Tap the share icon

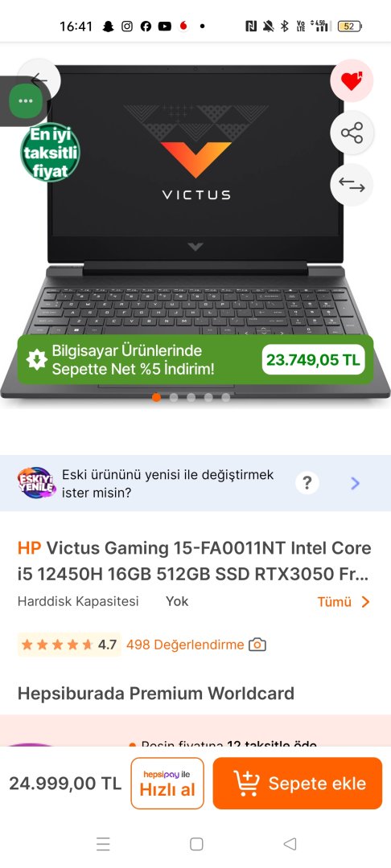352,133
